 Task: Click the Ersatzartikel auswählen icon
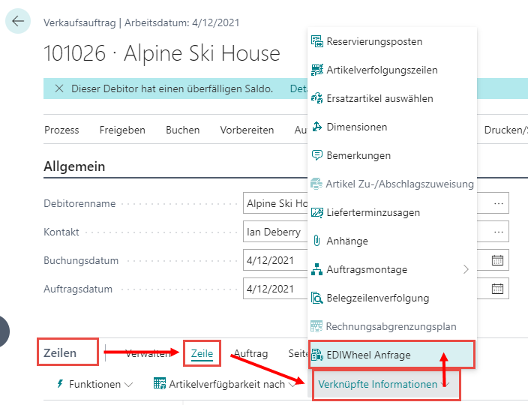pos(317,98)
